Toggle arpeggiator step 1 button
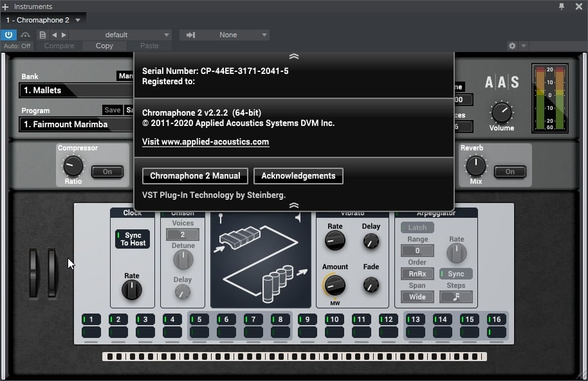Screen dimensions: 588x381 (x=91, y=319)
